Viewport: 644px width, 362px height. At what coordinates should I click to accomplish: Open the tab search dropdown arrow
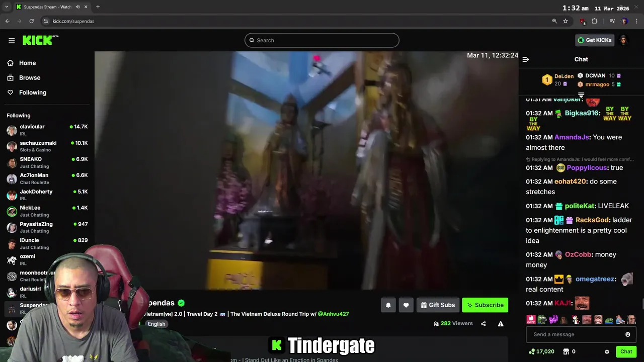click(6, 7)
